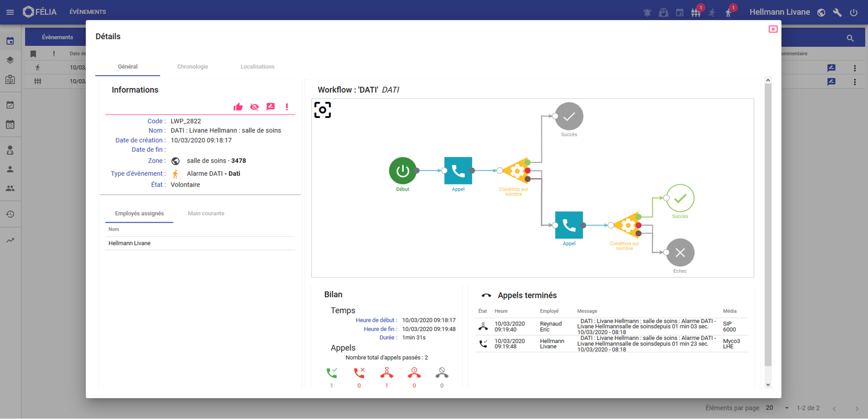Open the Localisations tab

pos(257,67)
